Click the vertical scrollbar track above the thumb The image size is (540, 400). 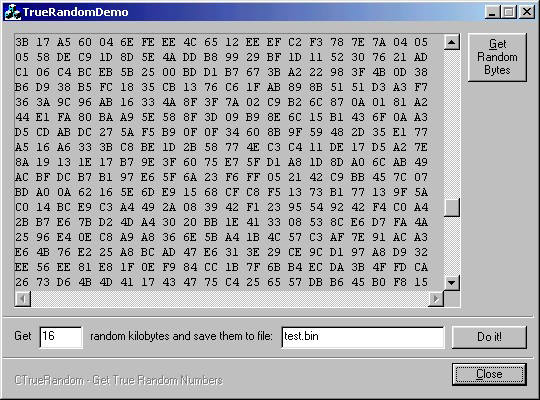(x=451, y=124)
